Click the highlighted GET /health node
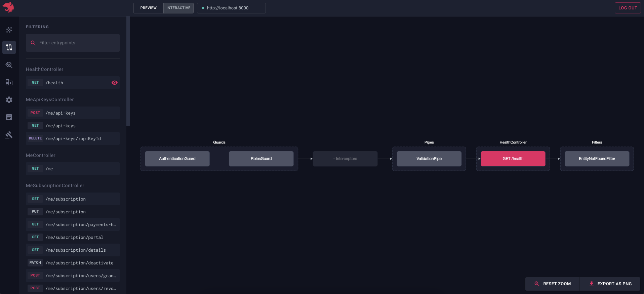 (x=513, y=159)
